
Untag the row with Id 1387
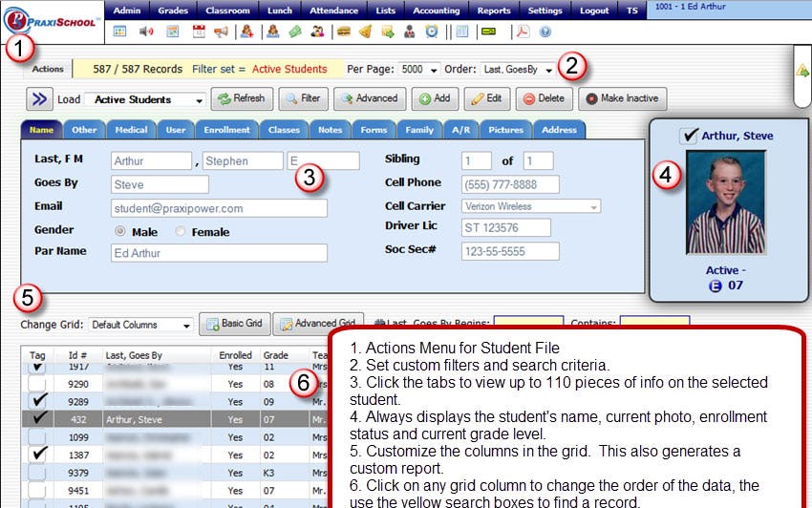pyautogui.click(x=38, y=455)
